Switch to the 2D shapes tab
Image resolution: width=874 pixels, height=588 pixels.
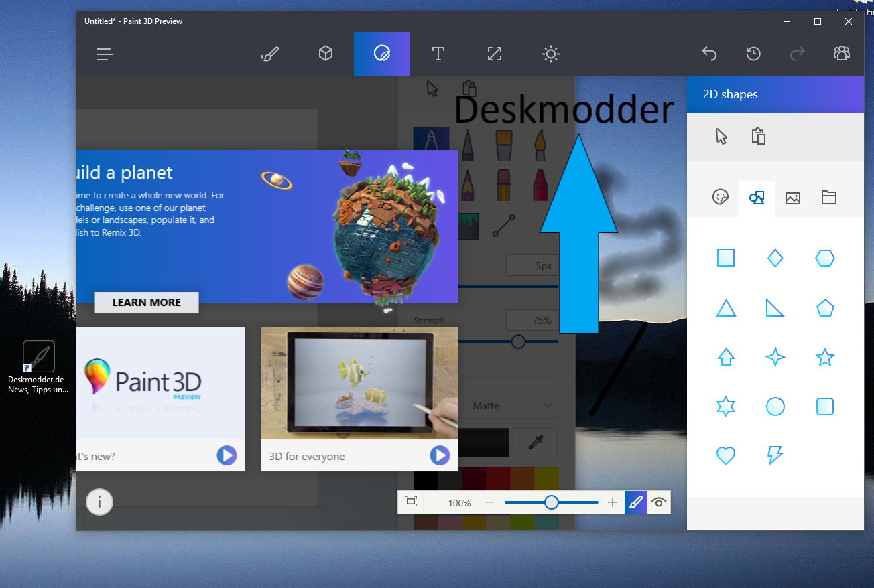point(757,198)
